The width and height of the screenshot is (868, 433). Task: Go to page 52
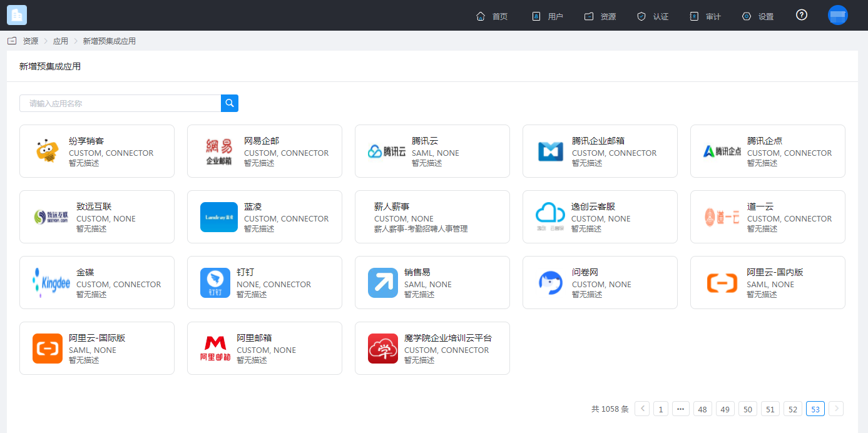coord(793,409)
